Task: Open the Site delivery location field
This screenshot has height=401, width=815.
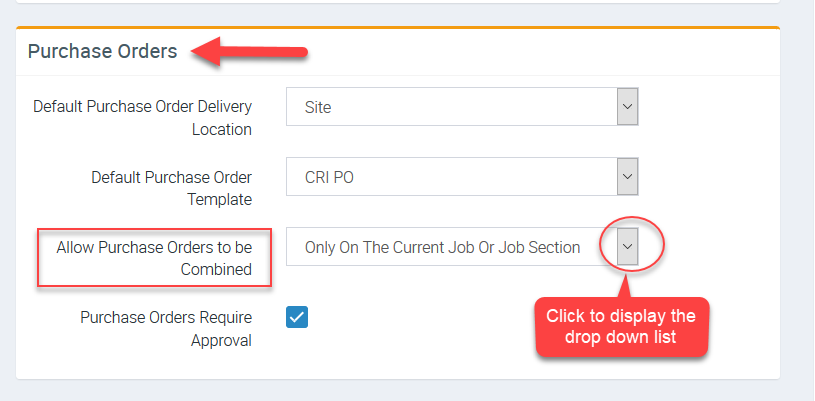Action: point(450,107)
